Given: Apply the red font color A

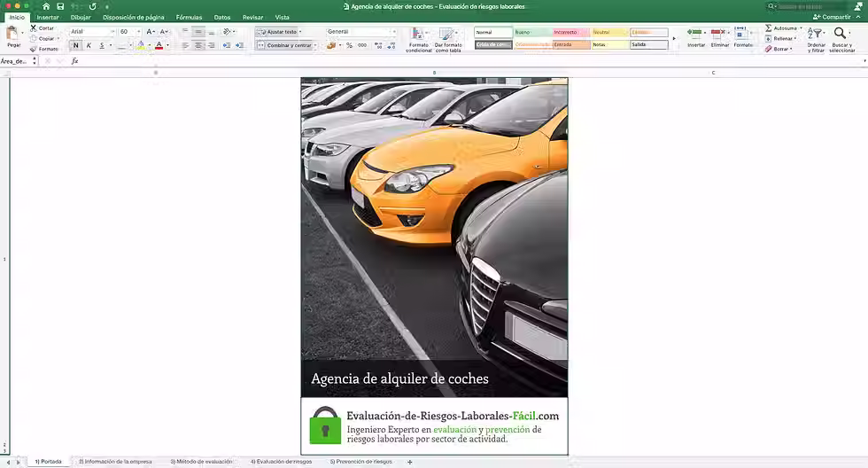Looking at the screenshot, I should (x=159, y=45).
